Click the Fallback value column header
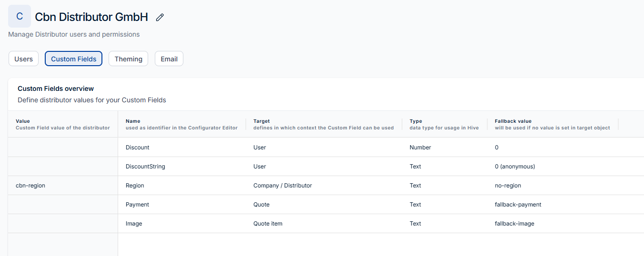 pos(513,121)
